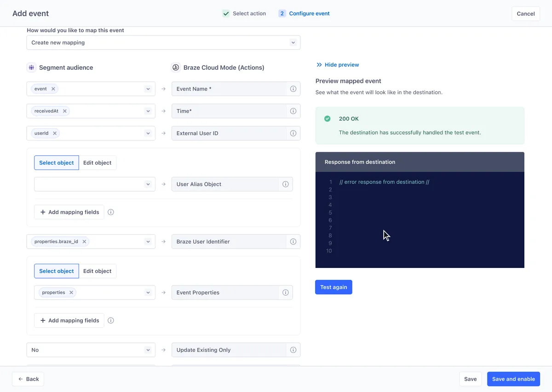Viewport: 552px width, 392px height.
Task: Edit object tab for Event Properties
Action: (x=98, y=271)
